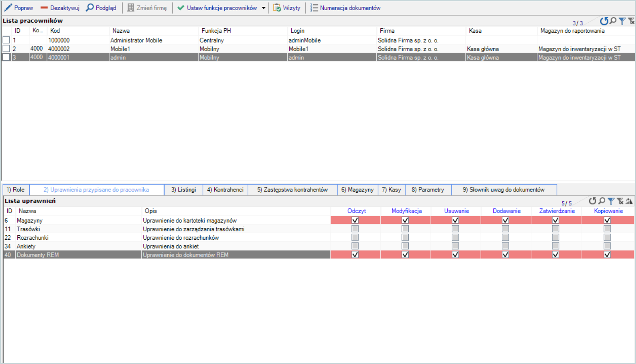The height and width of the screenshot is (364, 636).
Task: Click the flip icon in Lista uprawnień header
Action: [x=629, y=201]
